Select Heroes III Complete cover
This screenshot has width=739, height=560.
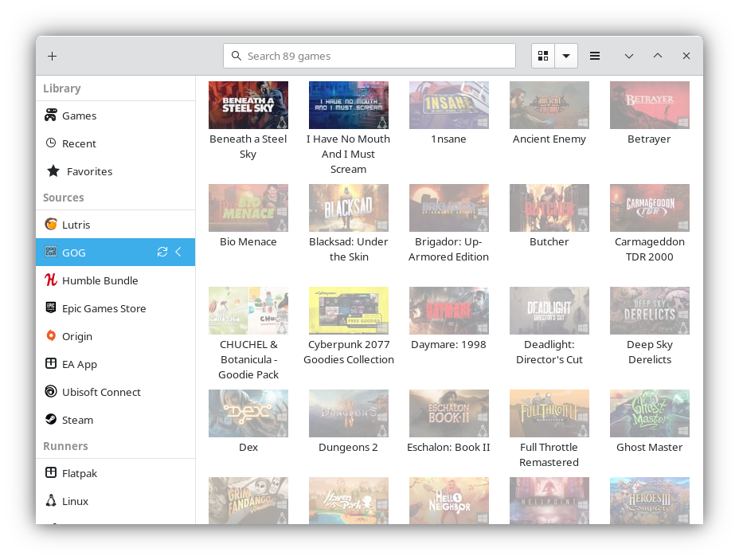coord(650,500)
